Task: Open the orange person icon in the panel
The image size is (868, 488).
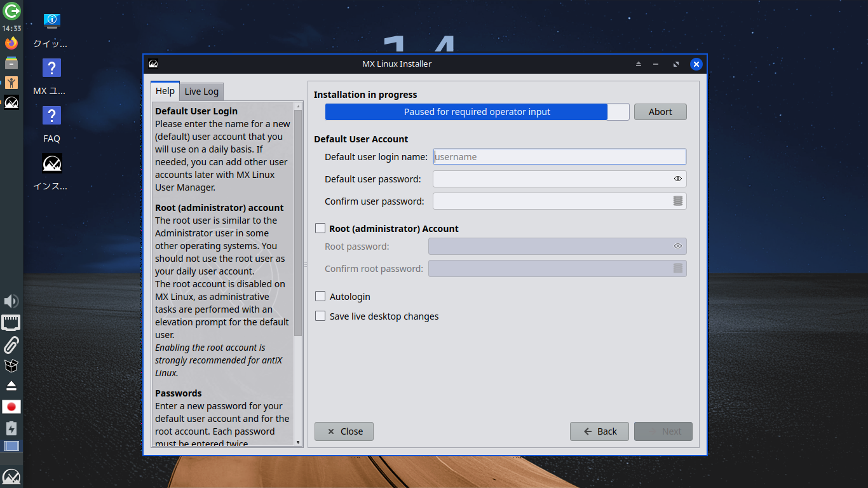Action: point(11,83)
